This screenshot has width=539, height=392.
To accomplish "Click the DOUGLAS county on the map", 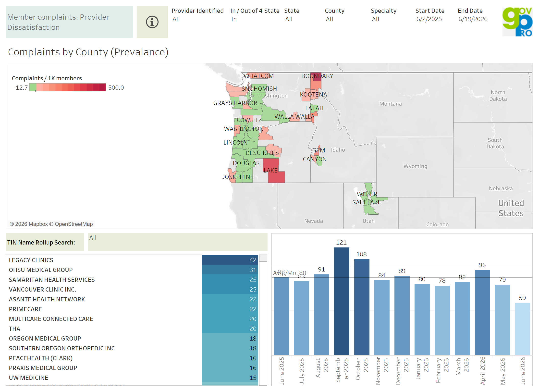I will tap(246, 163).
